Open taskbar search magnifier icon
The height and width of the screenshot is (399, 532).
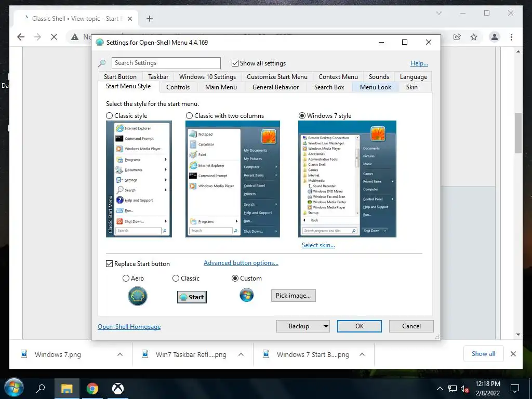coord(41,388)
